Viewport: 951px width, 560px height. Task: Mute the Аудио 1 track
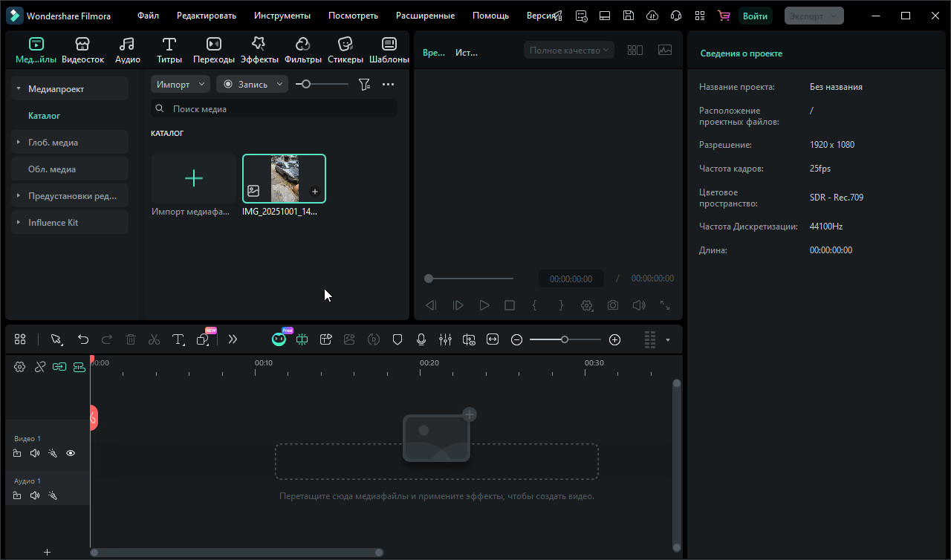click(x=35, y=495)
